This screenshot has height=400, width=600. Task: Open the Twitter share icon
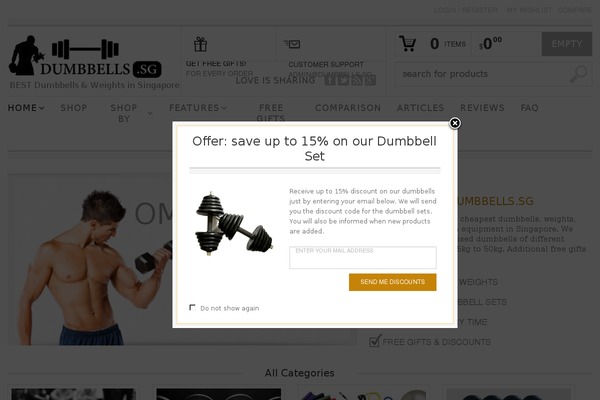(x=343, y=80)
